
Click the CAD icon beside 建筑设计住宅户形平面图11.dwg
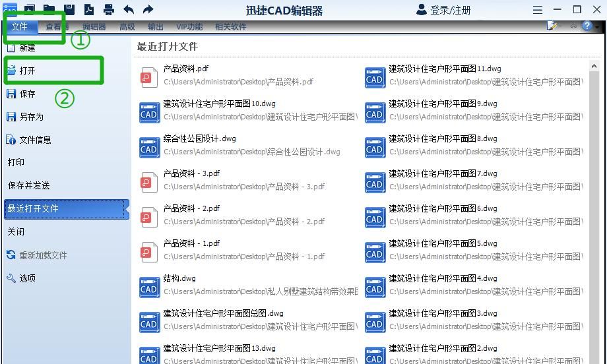tap(375, 77)
